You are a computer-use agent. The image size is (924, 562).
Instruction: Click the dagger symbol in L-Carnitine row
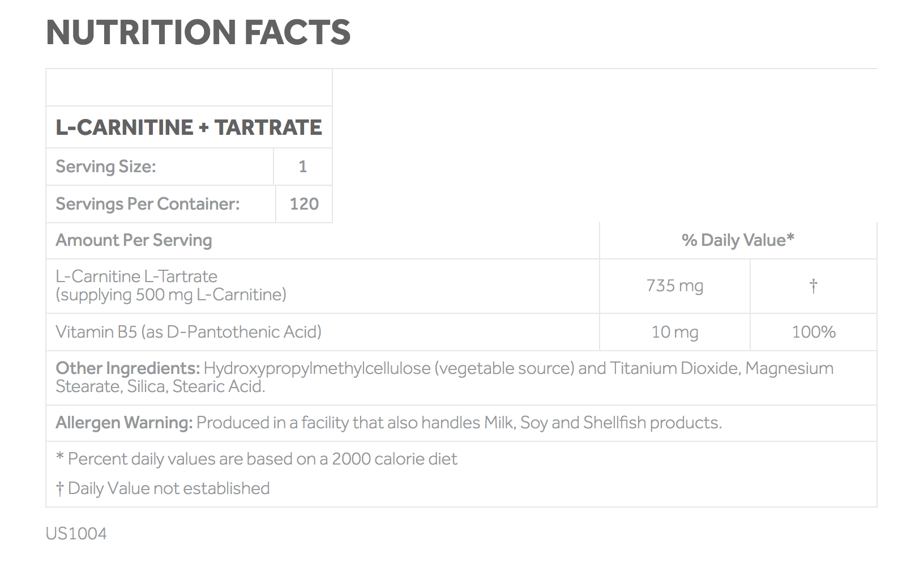tap(814, 286)
